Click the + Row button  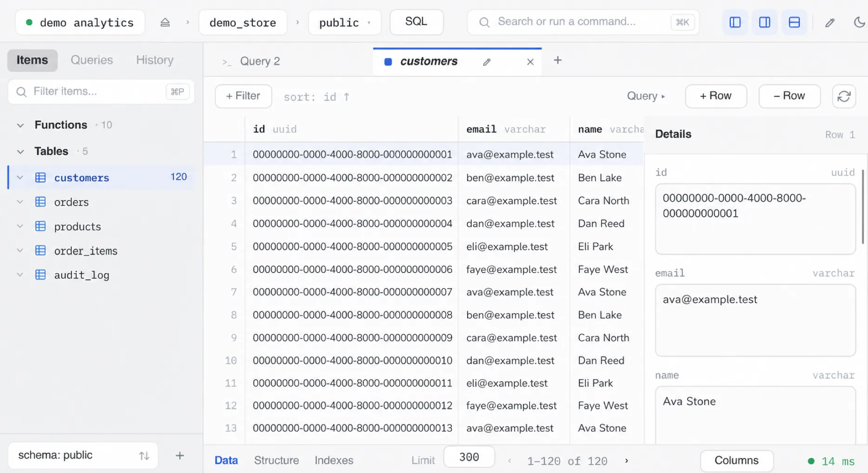pos(716,96)
